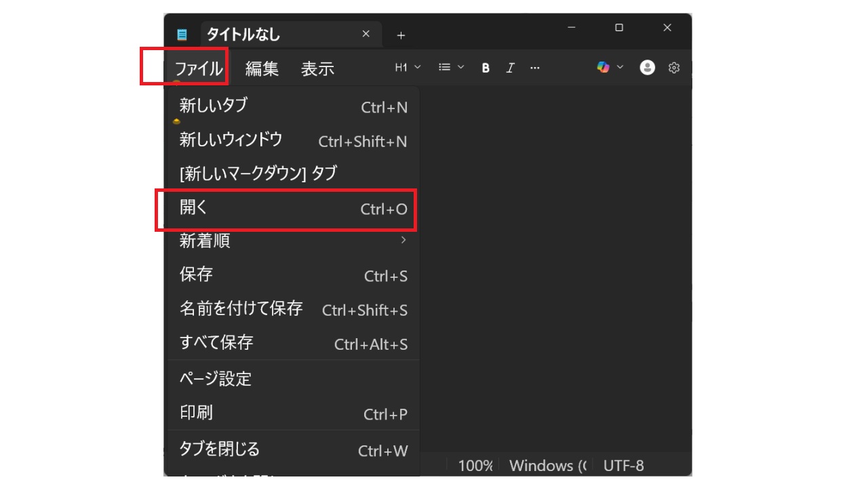Image resolution: width=868 pixels, height=488 pixels.
Task: Open Notepad settings gear
Action: tap(674, 68)
